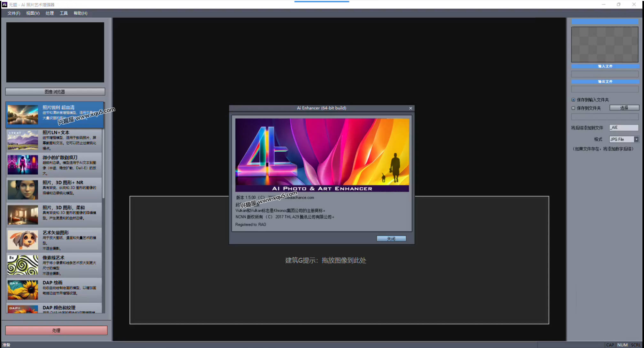Click the 关闭 button in about dialog
The image size is (644, 348).
pos(391,238)
